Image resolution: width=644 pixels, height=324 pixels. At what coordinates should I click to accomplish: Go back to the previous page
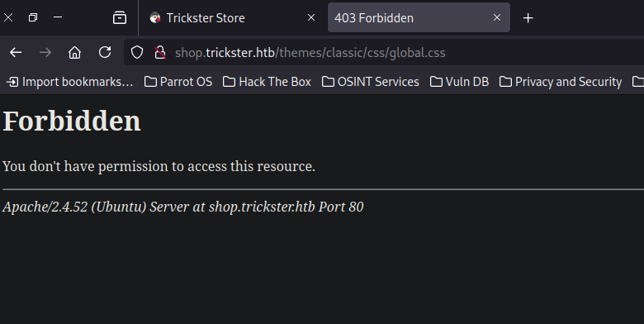pyautogui.click(x=16, y=53)
